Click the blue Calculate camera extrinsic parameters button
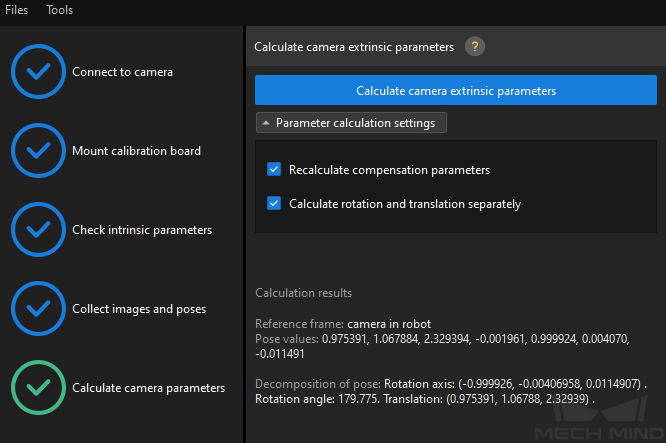Image resolution: width=666 pixels, height=443 pixels. pyautogui.click(x=456, y=90)
